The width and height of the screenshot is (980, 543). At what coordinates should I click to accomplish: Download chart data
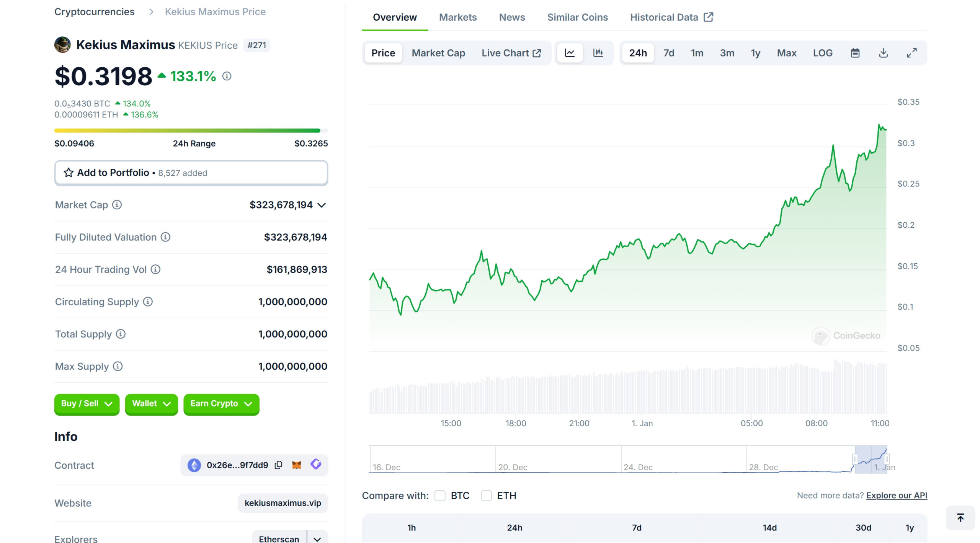pos(884,53)
